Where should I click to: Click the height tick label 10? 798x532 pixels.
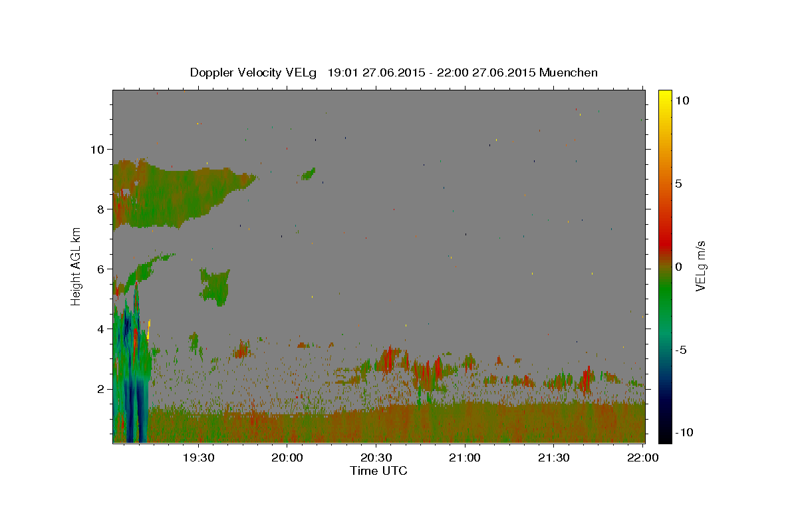97,149
